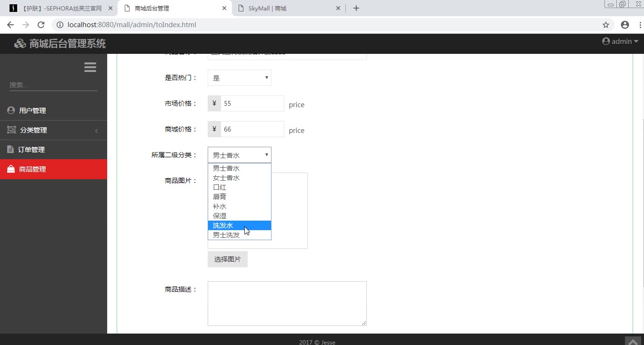Click the 选择图片 button
The width and height of the screenshot is (644, 345).
click(x=228, y=259)
